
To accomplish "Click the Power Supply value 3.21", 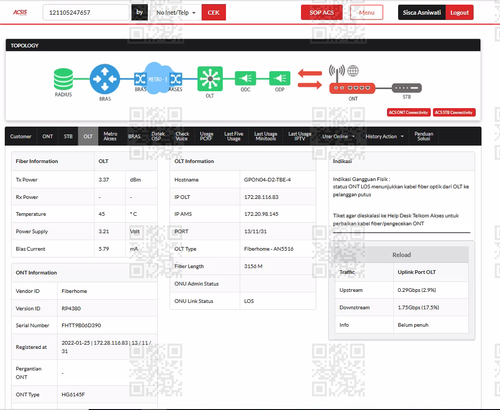I will (x=104, y=231).
